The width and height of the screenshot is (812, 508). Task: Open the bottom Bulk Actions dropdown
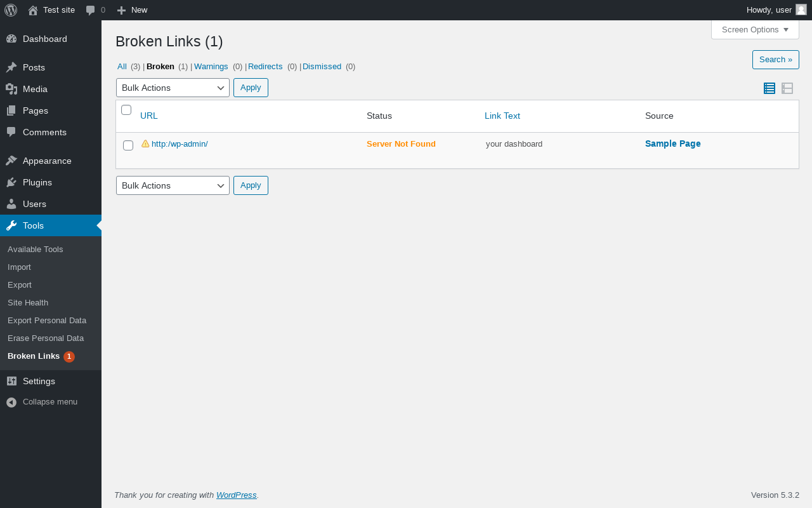pos(173,185)
